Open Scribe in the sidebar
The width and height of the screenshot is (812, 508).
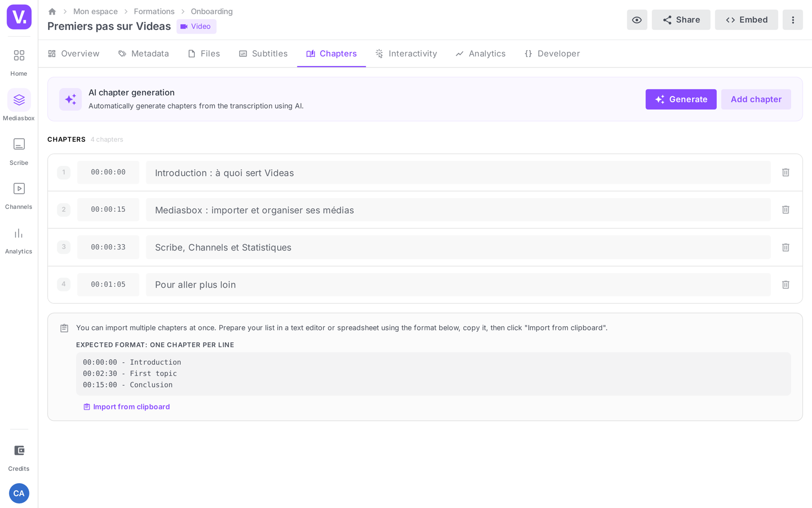[19, 151]
